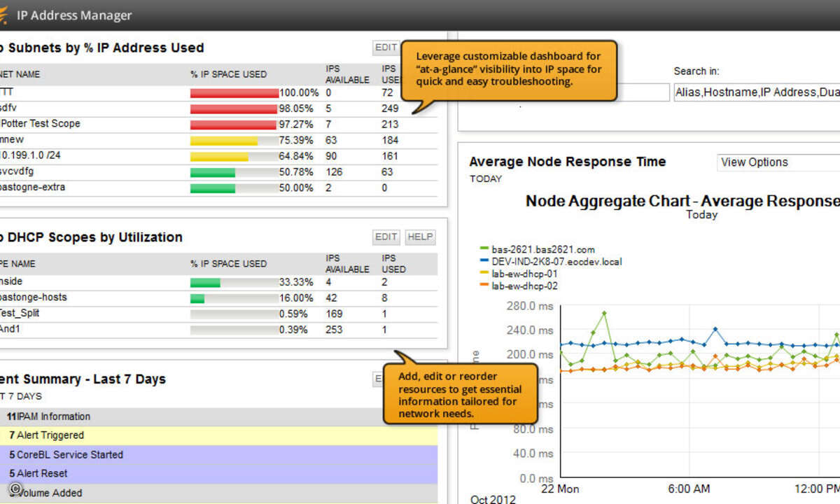Open the Test_Split DHCP scope
840x504 pixels.
tap(20, 314)
